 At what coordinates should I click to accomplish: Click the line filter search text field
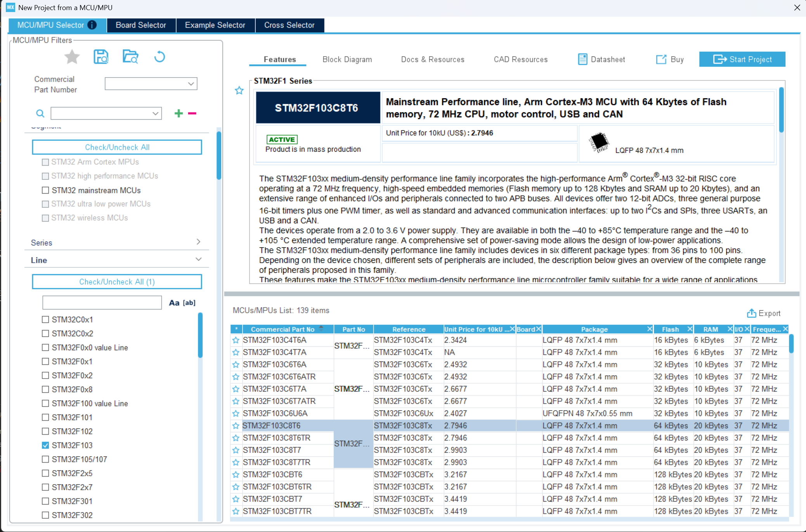tap(102, 302)
